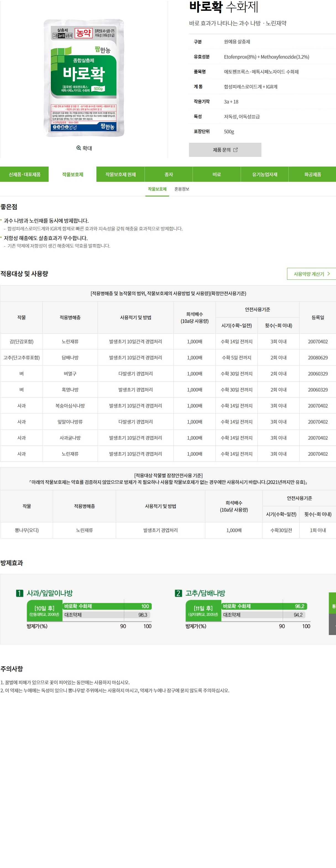The image size is (336, 868).
Task: Click the 원예용 살충제 value
Action: [x=237, y=42]
